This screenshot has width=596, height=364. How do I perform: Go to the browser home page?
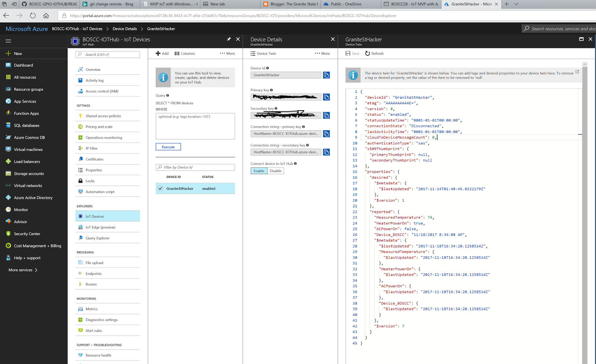click(x=46, y=16)
